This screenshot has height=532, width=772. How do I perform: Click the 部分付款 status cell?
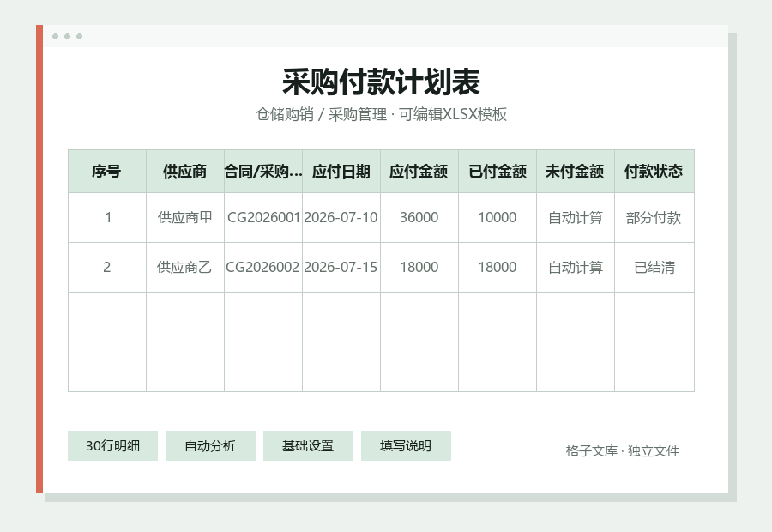tap(654, 218)
